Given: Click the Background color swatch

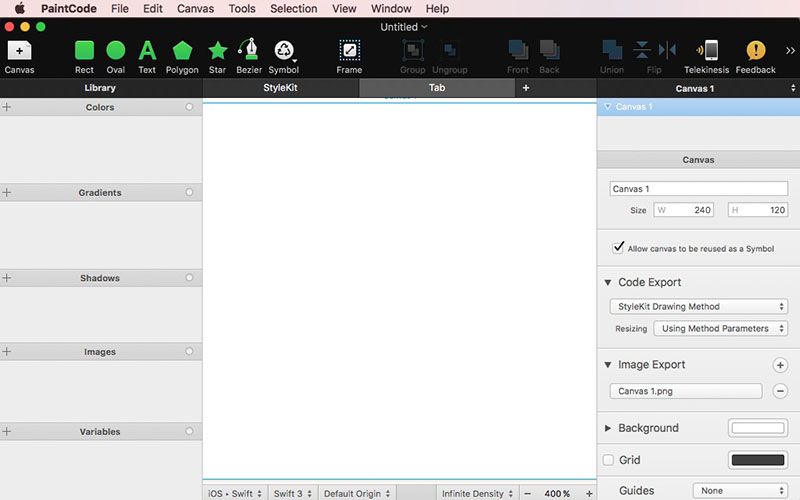Looking at the screenshot, I should coord(758,428).
